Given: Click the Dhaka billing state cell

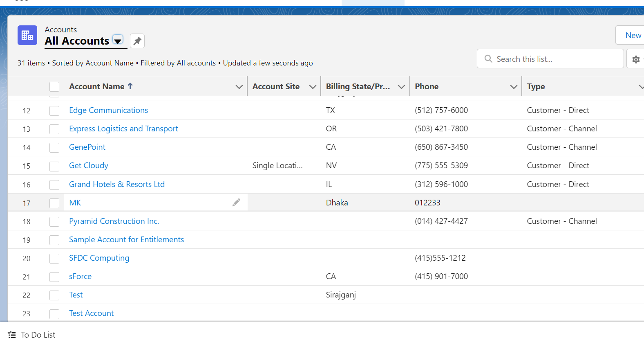Looking at the screenshot, I should point(337,203).
